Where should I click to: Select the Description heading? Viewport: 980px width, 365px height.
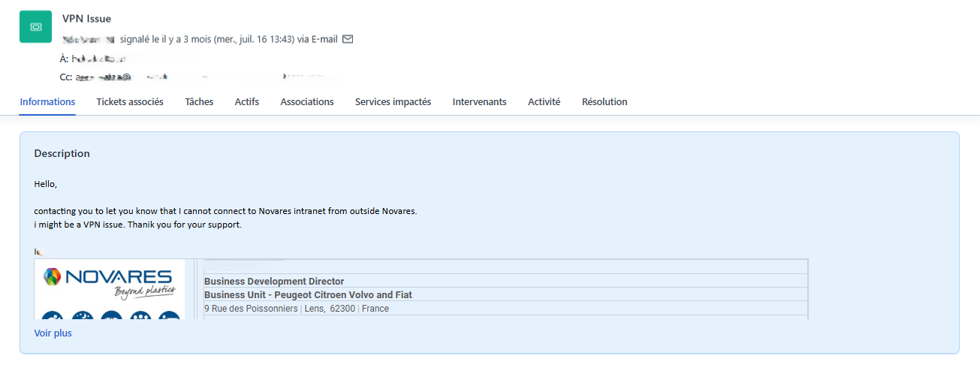[62, 153]
